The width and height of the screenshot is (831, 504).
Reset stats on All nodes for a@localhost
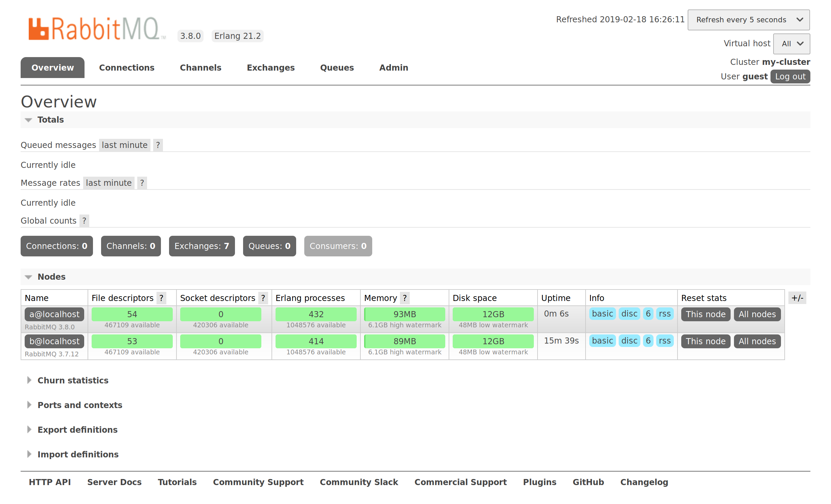(x=757, y=314)
